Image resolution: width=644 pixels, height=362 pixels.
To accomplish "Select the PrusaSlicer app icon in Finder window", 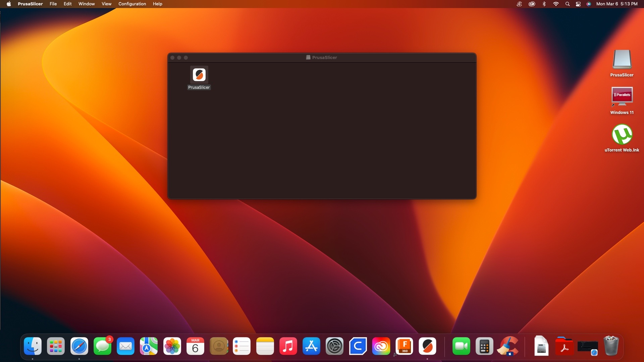I will tap(199, 75).
